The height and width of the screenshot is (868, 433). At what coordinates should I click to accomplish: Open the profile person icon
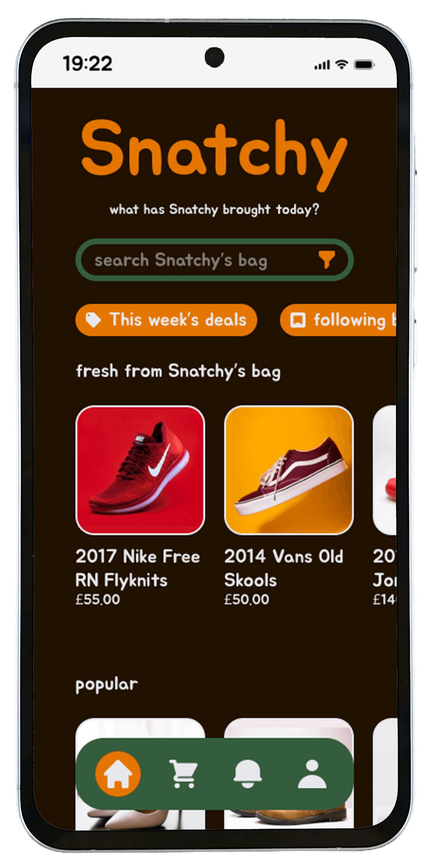312,774
